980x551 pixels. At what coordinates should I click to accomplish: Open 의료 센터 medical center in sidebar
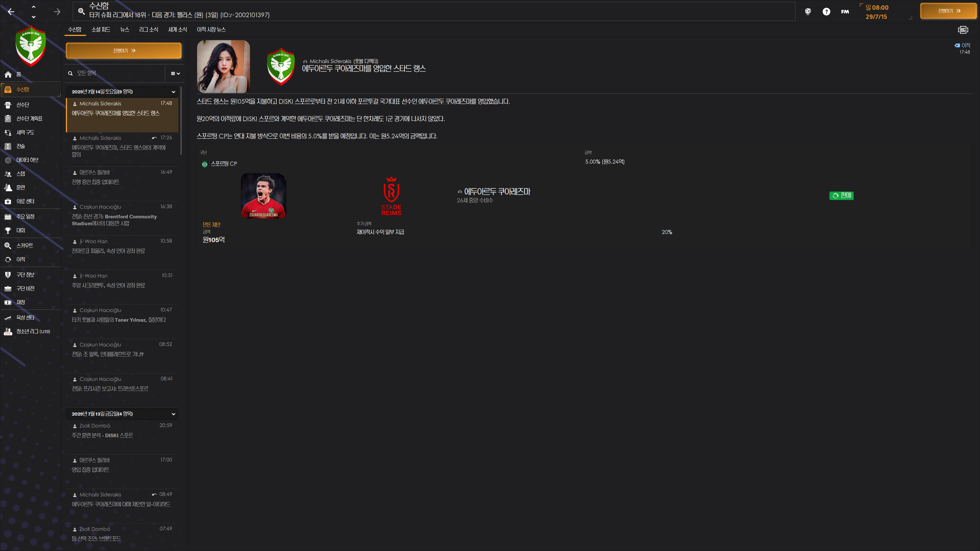point(25,201)
